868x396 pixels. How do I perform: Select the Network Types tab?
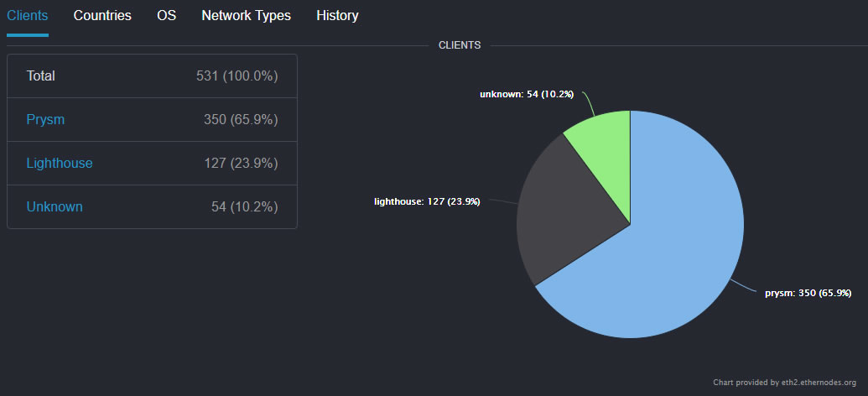247,15
